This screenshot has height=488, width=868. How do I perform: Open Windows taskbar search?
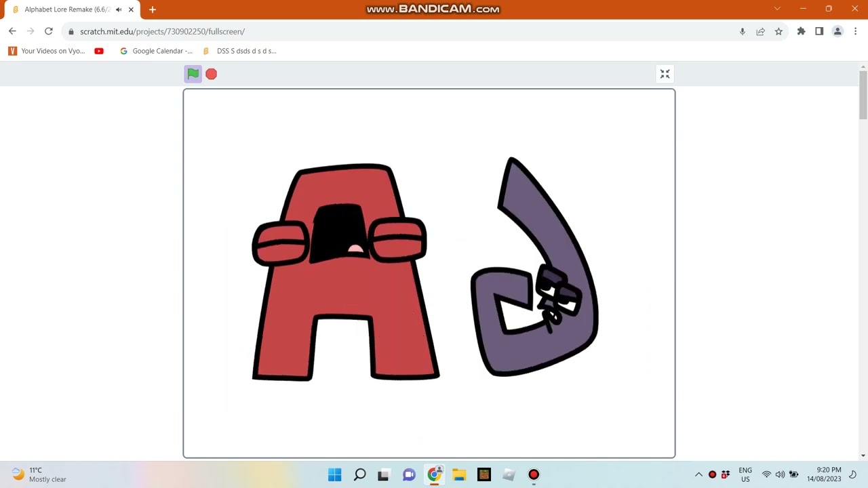(360, 474)
